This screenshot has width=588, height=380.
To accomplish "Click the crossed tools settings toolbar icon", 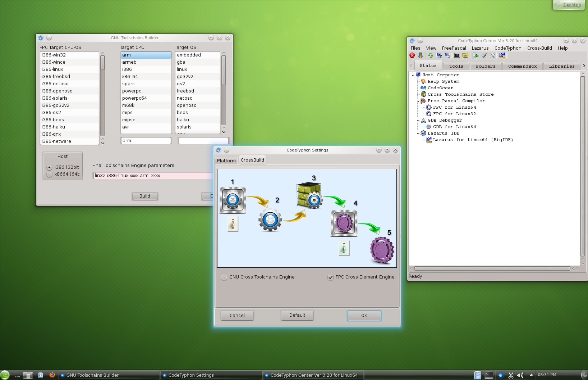I will pos(492,55).
